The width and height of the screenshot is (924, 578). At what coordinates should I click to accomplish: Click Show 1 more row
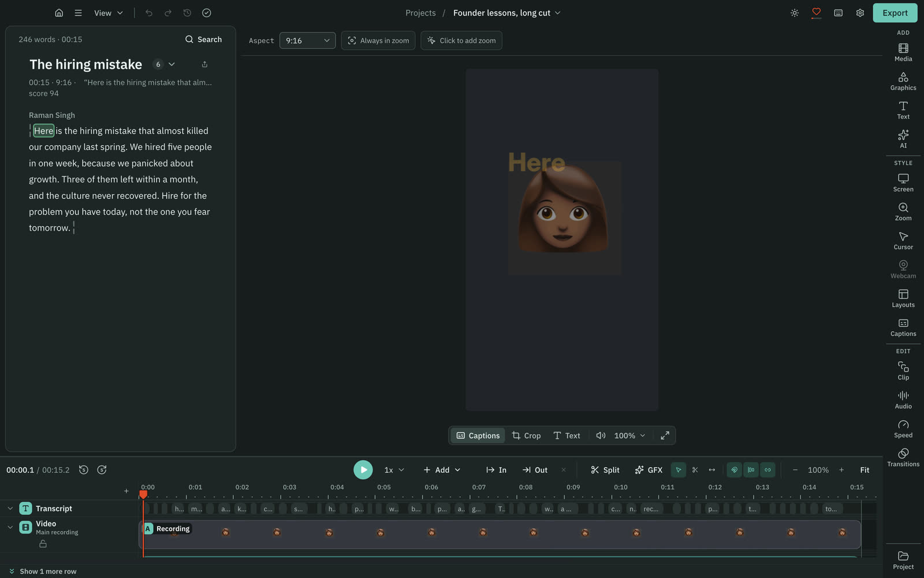tap(43, 572)
